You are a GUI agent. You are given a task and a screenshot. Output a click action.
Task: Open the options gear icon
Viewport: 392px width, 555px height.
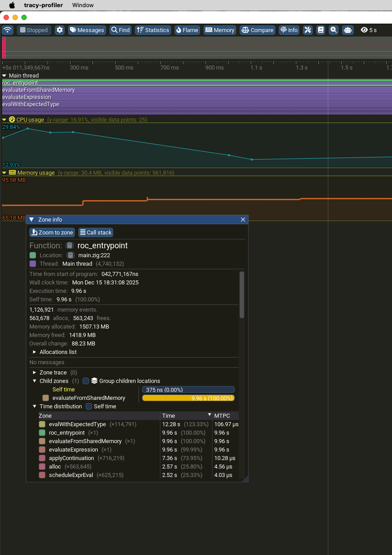point(60,30)
